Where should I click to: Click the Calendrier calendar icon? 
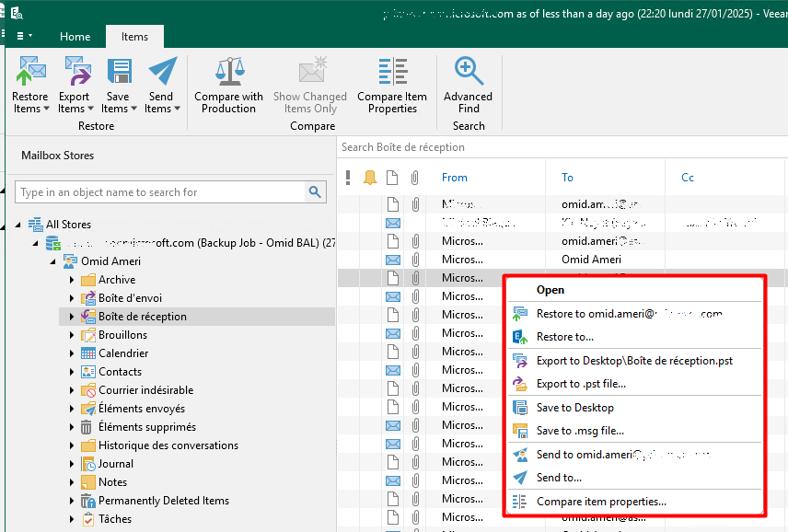pyautogui.click(x=88, y=353)
